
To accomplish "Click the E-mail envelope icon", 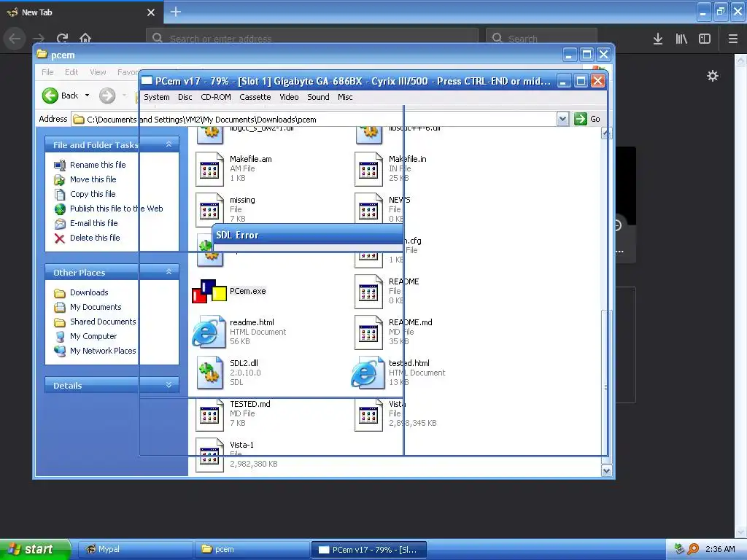I will coord(60,223).
